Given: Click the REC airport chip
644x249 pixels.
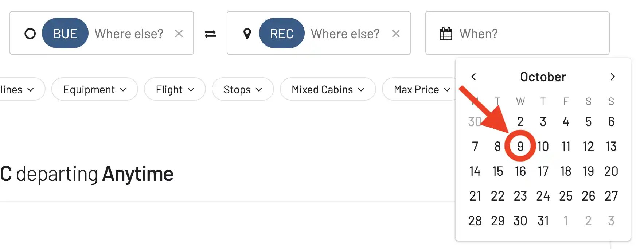Looking at the screenshot, I should [x=282, y=33].
